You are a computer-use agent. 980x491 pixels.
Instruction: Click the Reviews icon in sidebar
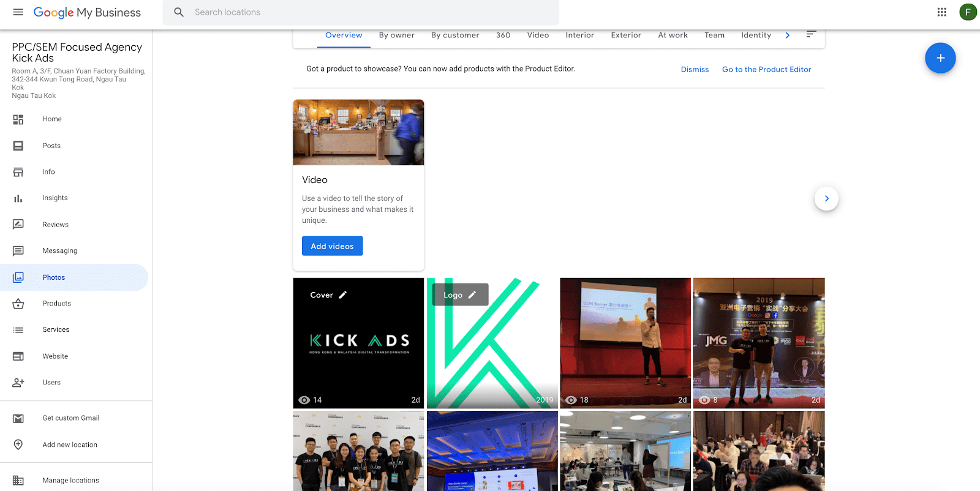(x=18, y=225)
